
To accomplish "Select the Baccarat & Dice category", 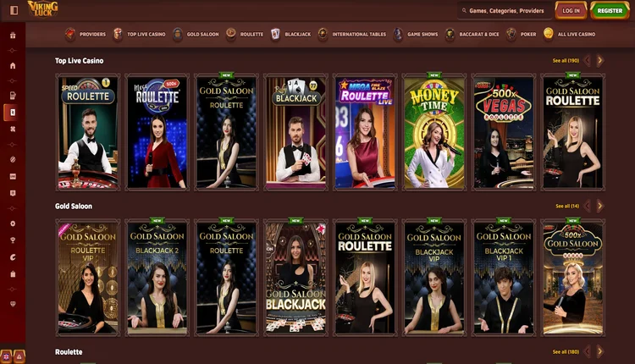I will [472, 35].
